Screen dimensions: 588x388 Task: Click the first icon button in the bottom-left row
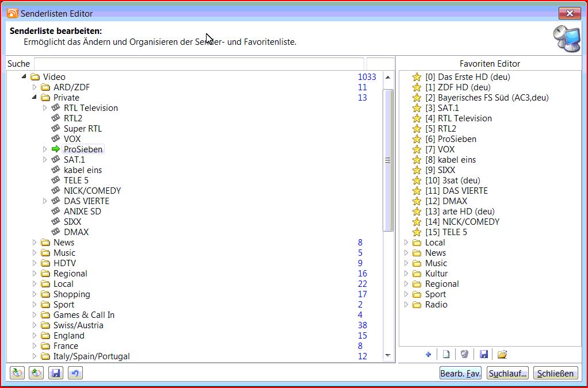click(17, 373)
